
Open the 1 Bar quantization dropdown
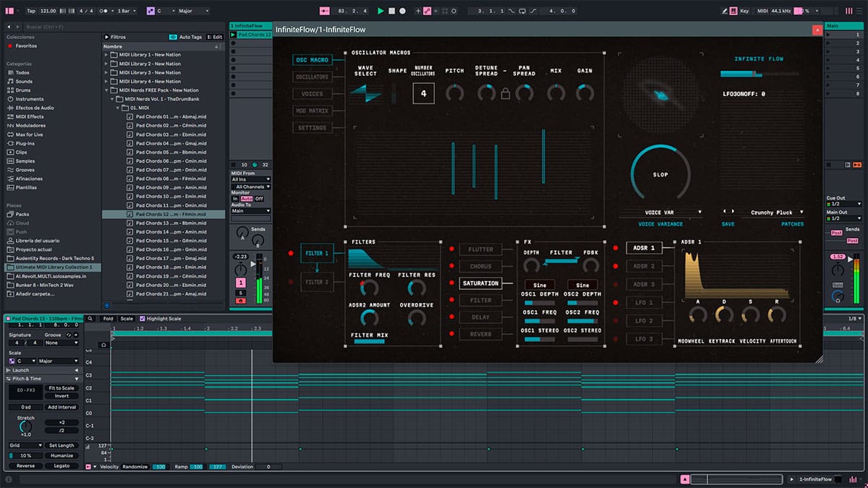pyautogui.click(x=128, y=11)
